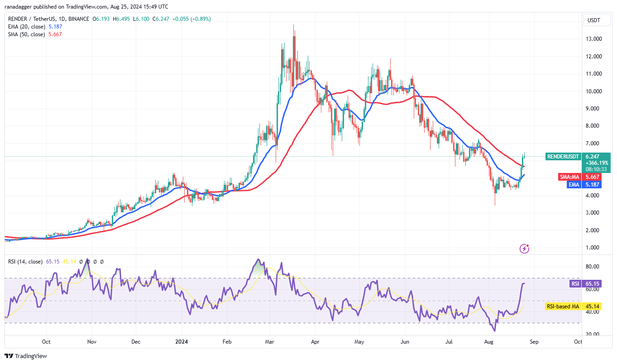Screen dimensions: 617x364
Task: Click the RENDERUSDT price label on axis
Action: coord(563,156)
